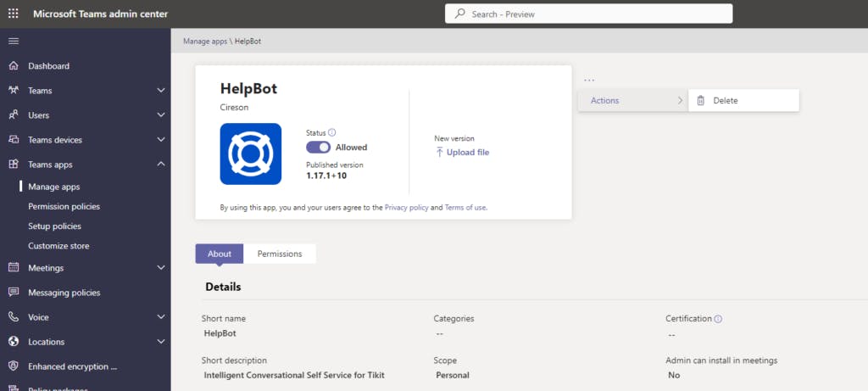
Task: Click the Messaging policies icon
Action: pyautogui.click(x=14, y=293)
